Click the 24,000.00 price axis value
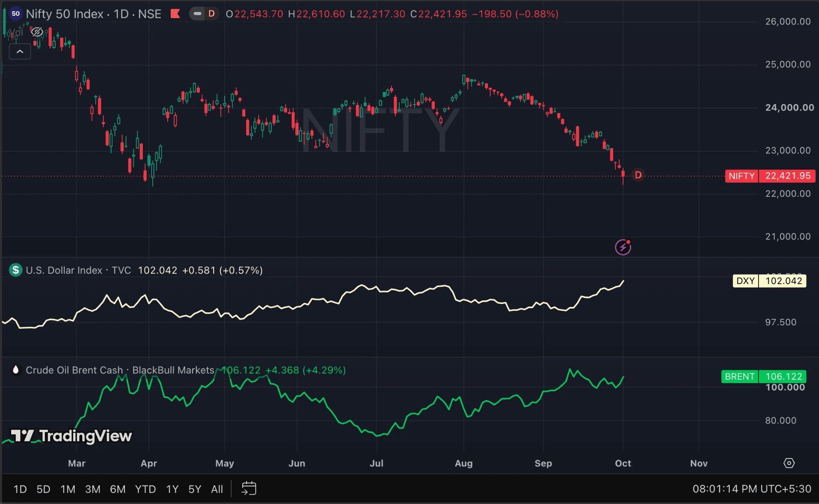 pyautogui.click(x=789, y=108)
